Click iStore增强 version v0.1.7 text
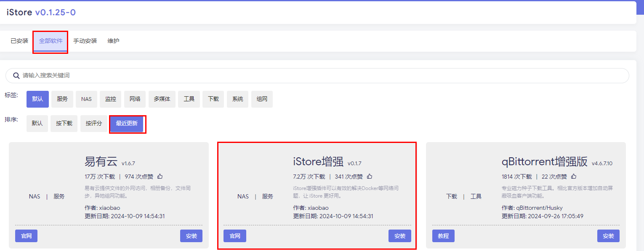Screen dimensions: 644x251 [354, 164]
